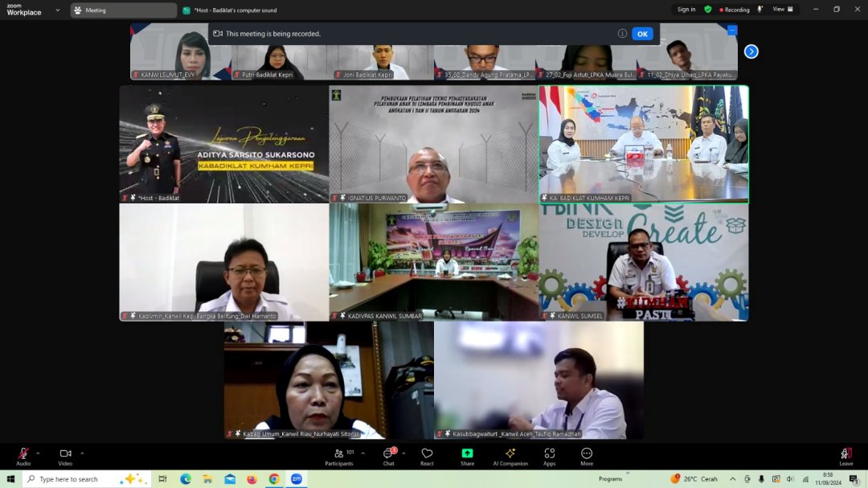Image resolution: width=868 pixels, height=488 pixels.
Task: Switch to the Meeting tab
Action: coord(123,10)
